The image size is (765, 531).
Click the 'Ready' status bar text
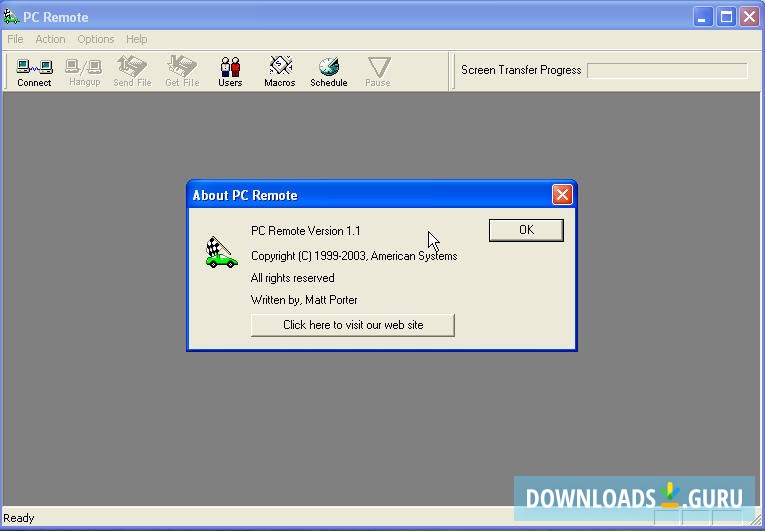pos(19,518)
